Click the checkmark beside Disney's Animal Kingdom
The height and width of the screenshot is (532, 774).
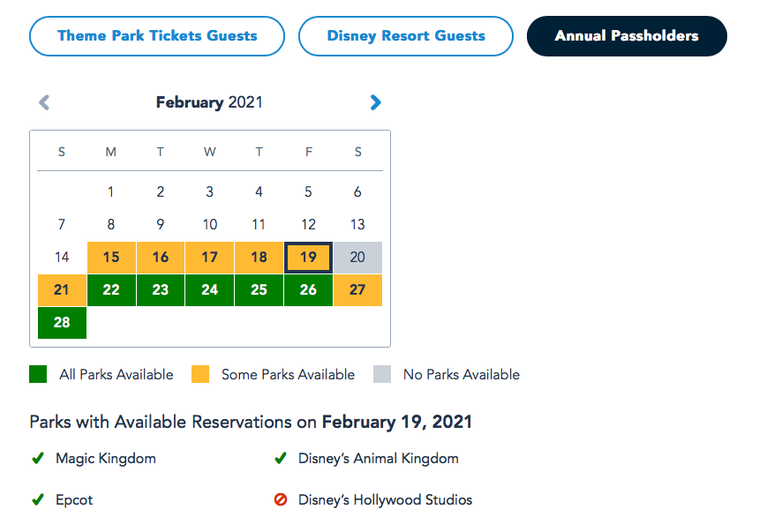coord(281,459)
